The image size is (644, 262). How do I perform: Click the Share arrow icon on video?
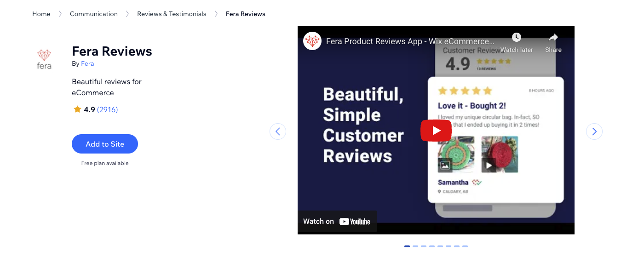tap(553, 38)
